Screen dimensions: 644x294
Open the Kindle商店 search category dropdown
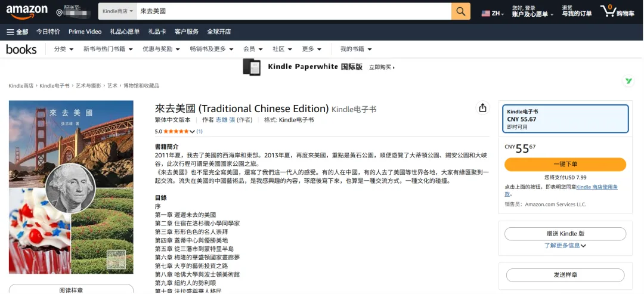coord(118,11)
